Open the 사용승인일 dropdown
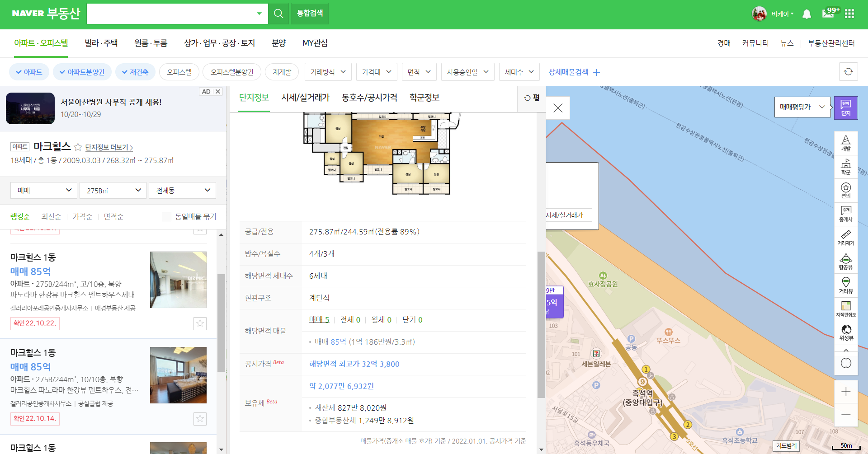 [467, 72]
